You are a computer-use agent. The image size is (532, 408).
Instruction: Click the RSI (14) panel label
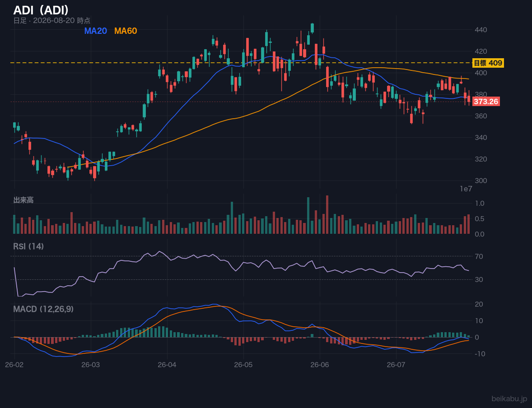click(x=28, y=246)
